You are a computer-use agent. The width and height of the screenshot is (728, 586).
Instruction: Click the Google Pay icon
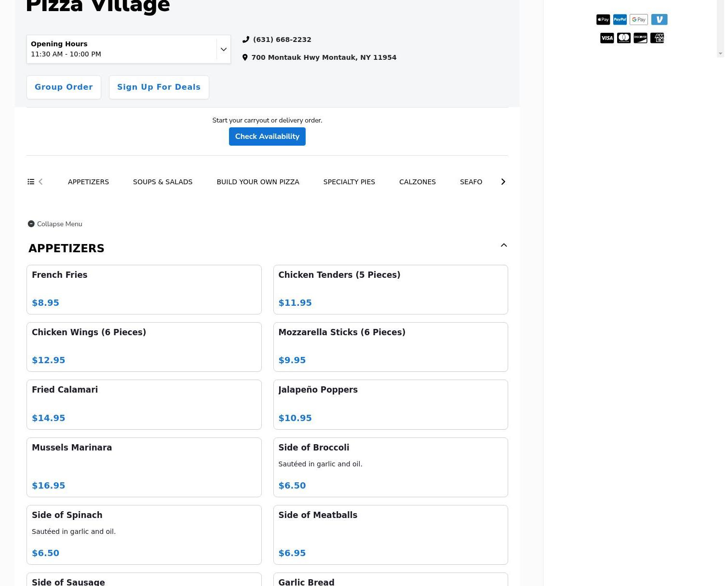click(638, 19)
